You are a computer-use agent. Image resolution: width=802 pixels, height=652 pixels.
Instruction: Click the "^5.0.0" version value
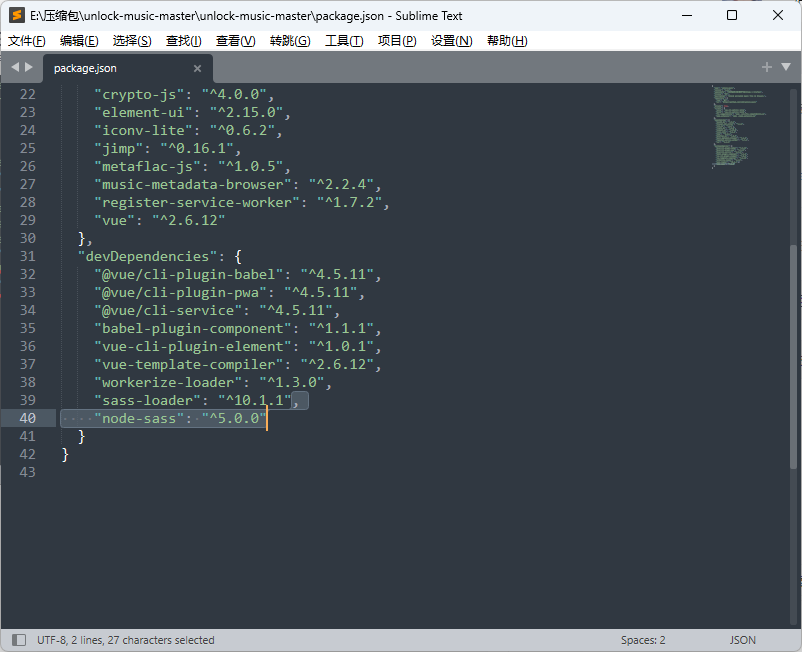[x=234, y=418]
